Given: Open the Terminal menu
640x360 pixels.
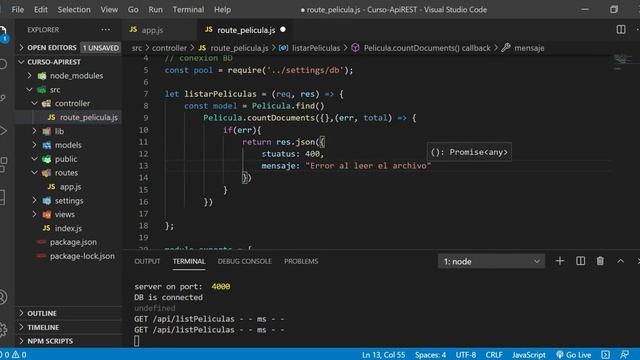Looking at the screenshot, I should 188,9.
